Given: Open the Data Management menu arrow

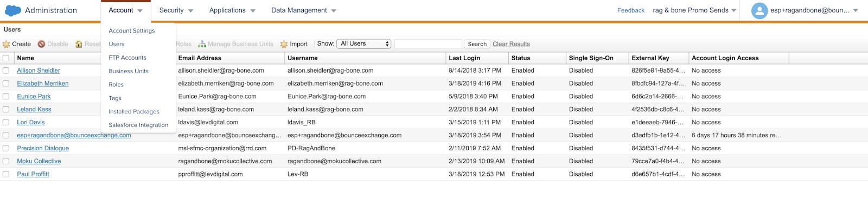Looking at the screenshot, I should (x=334, y=11).
